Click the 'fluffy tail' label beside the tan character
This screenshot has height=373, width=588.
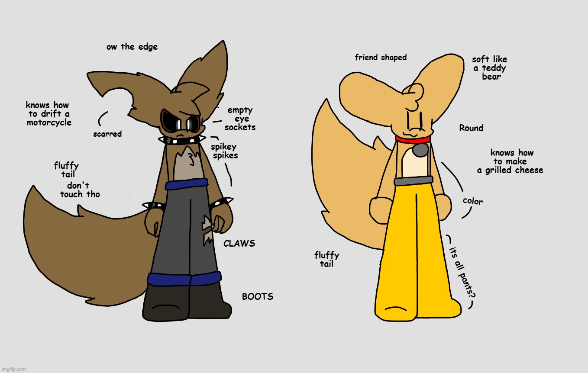point(327,260)
